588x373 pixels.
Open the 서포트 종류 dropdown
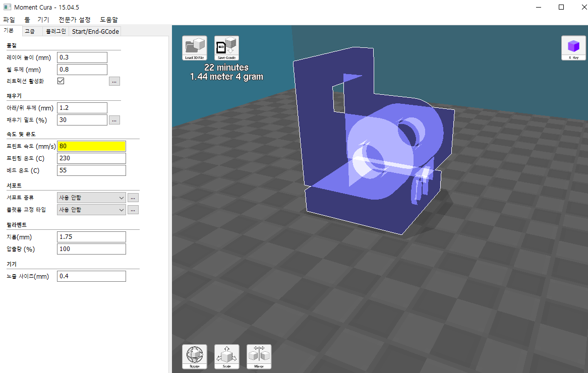[x=91, y=198]
